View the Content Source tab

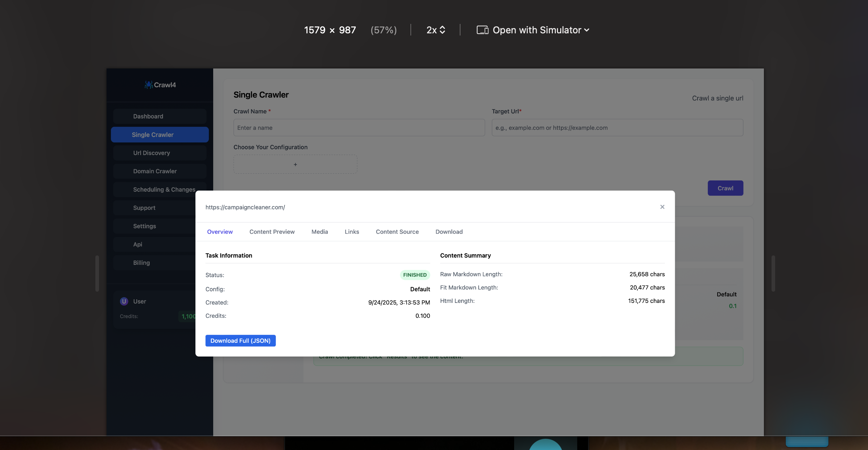point(397,232)
